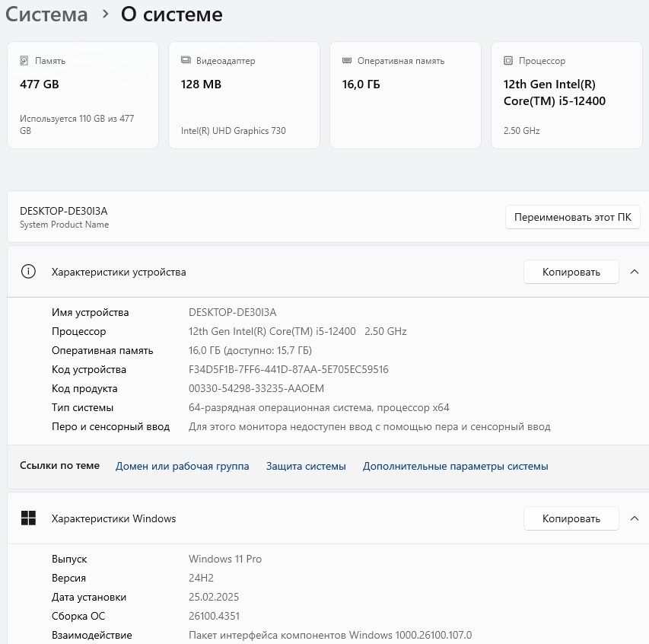Click the storage disk icon on Память card
649x644 pixels.
tap(24, 61)
